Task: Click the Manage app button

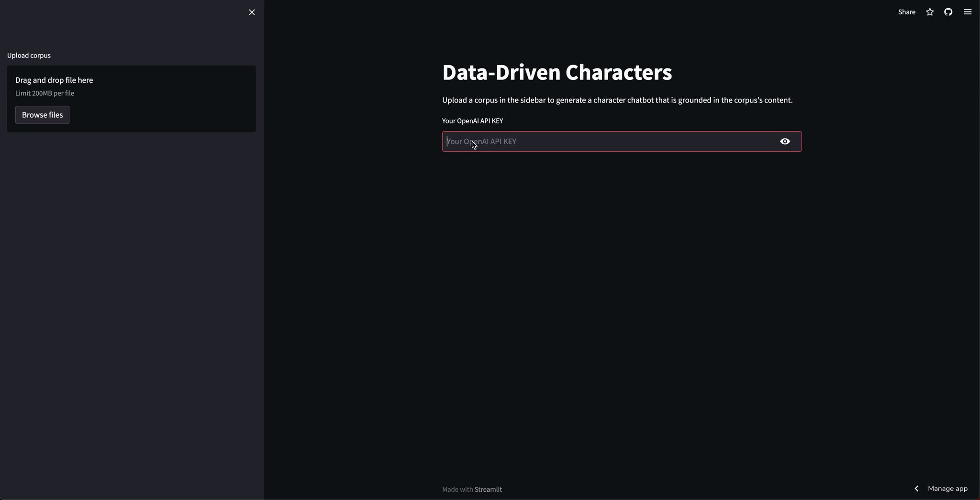Action: [947, 489]
